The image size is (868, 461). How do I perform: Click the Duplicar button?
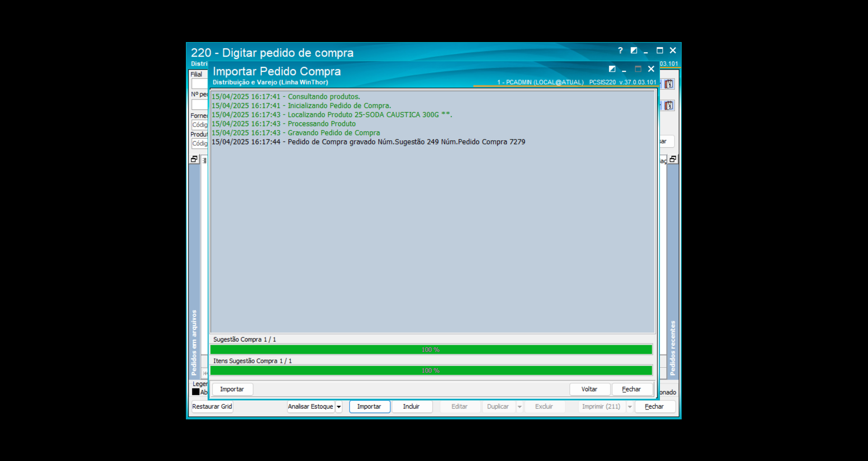coord(498,406)
